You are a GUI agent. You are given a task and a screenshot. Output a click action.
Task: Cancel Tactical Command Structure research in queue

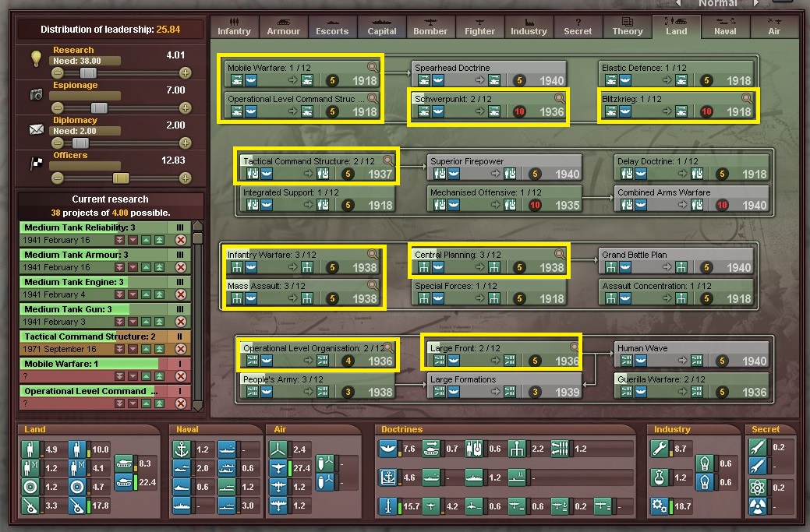click(x=180, y=349)
